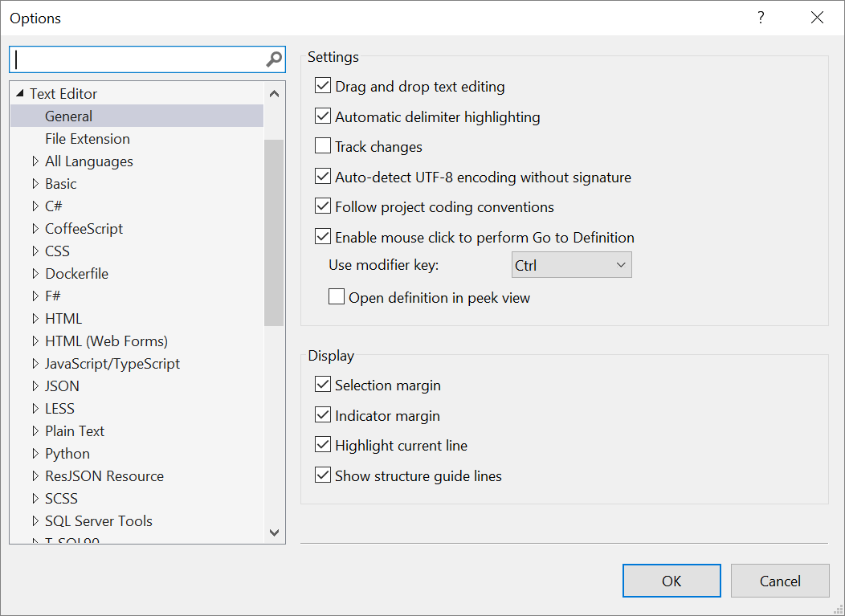Disable Drag and drop text editing
This screenshot has height=616, width=845.
(323, 86)
